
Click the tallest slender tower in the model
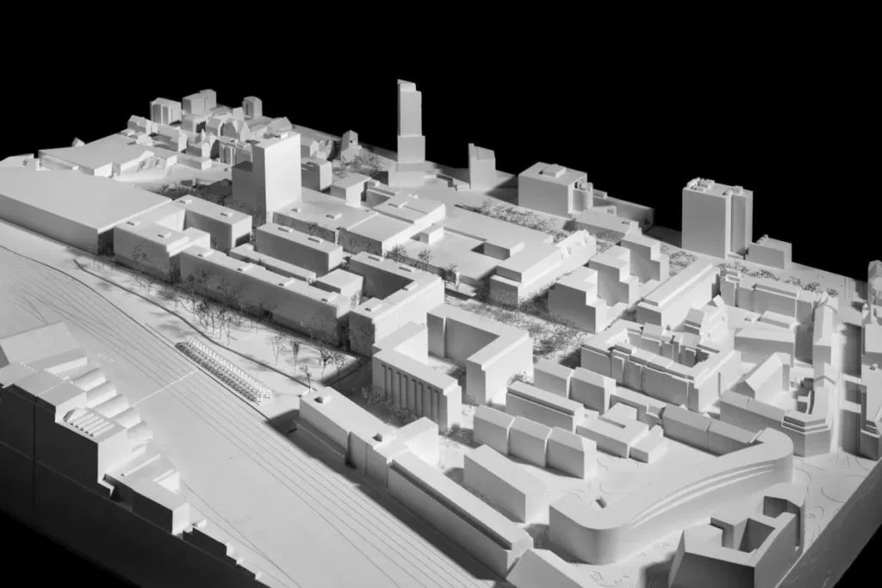click(x=410, y=121)
